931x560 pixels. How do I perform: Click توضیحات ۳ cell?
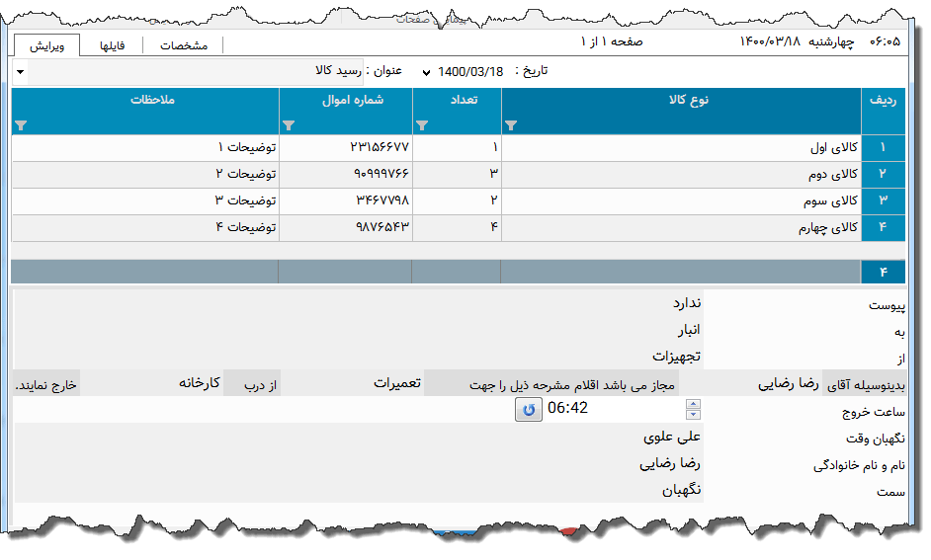point(145,201)
